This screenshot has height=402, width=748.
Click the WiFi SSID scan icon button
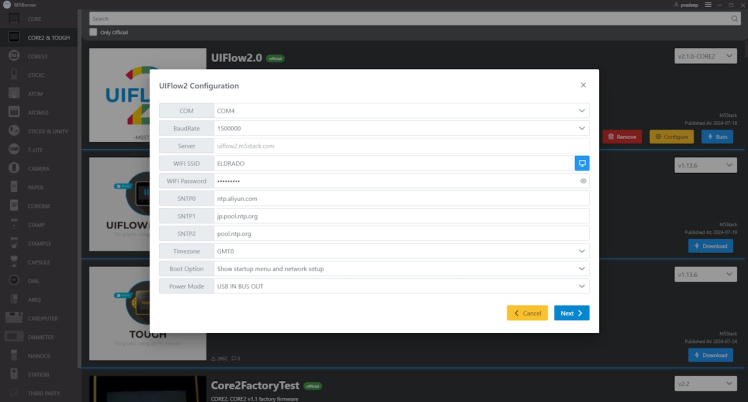[x=582, y=163]
